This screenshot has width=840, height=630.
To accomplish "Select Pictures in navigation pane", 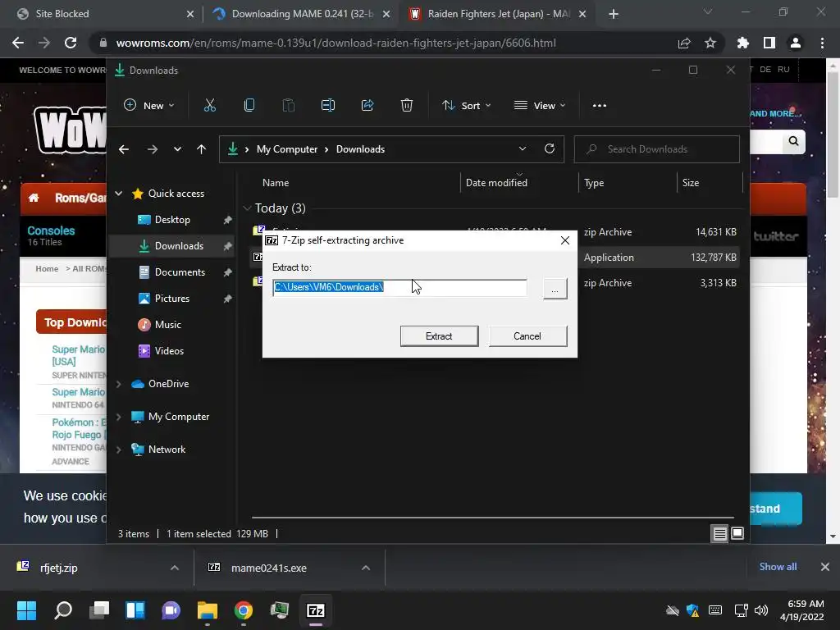I will [172, 299].
